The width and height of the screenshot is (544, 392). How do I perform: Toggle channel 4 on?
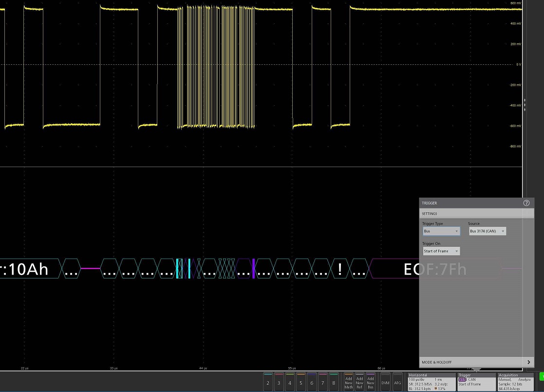coord(290,382)
